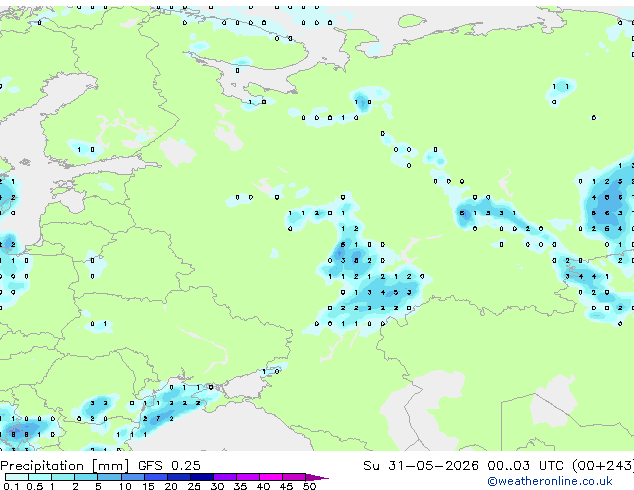634x490 pixels.
Task: Click the "(00+243)" forecast offset text
Action: [602, 466]
